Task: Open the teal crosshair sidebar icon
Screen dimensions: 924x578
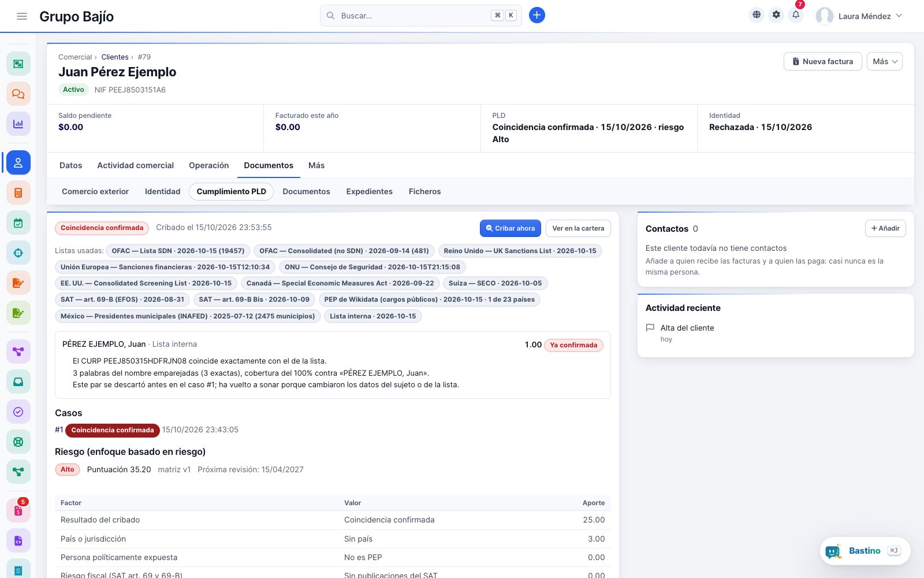Action: click(18, 253)
